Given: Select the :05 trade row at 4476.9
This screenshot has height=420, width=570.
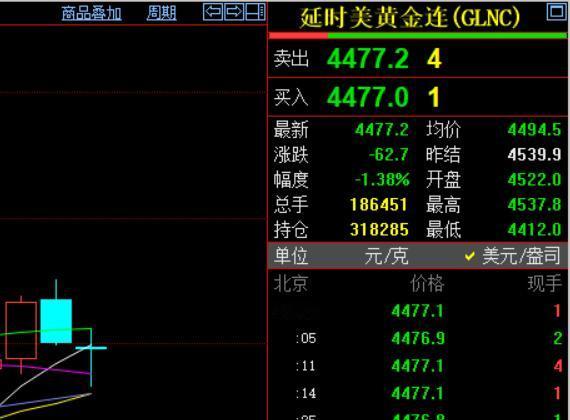Looking at the screenshot, I should (x=418, y=339).
